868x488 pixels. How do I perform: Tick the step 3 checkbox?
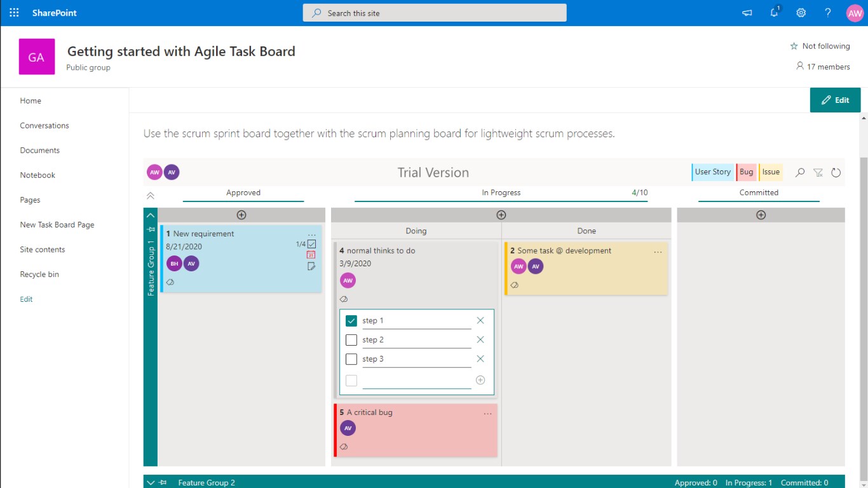351,359
